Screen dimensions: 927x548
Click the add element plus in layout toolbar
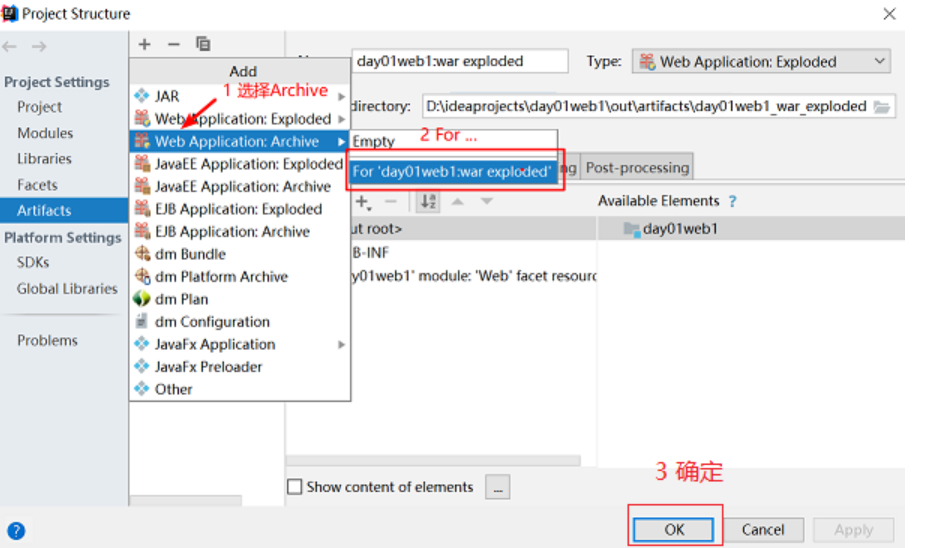363,202
